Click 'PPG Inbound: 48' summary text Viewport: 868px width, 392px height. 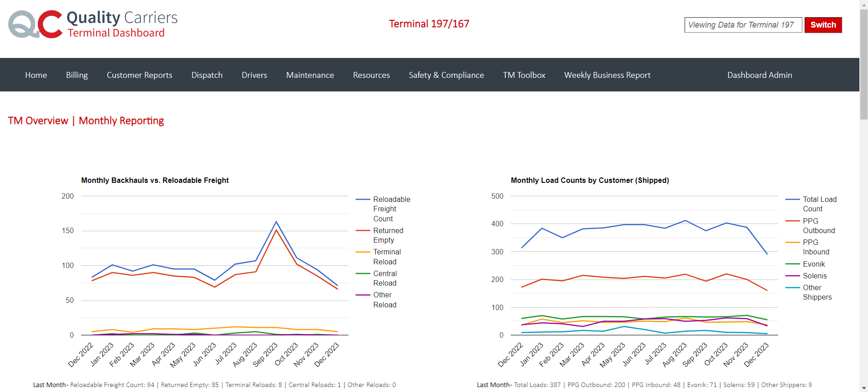[656, 385]
